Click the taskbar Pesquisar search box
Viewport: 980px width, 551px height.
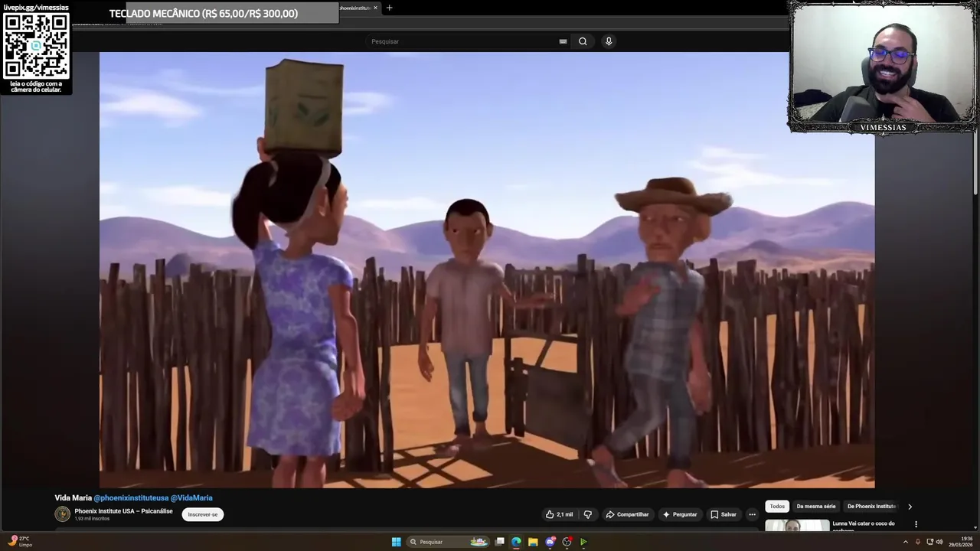pos(449,542)
